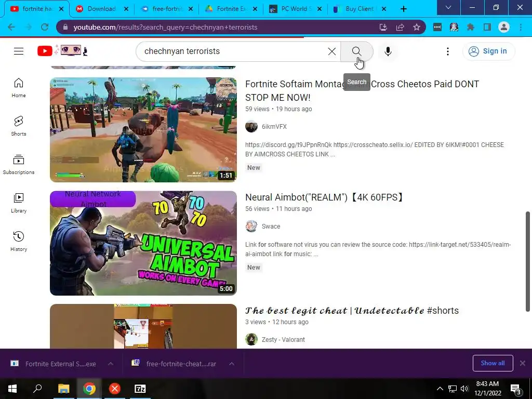532x399 pixels.
Task: Open the YouTube hamburger guide menu
Action: coord(19,51)
